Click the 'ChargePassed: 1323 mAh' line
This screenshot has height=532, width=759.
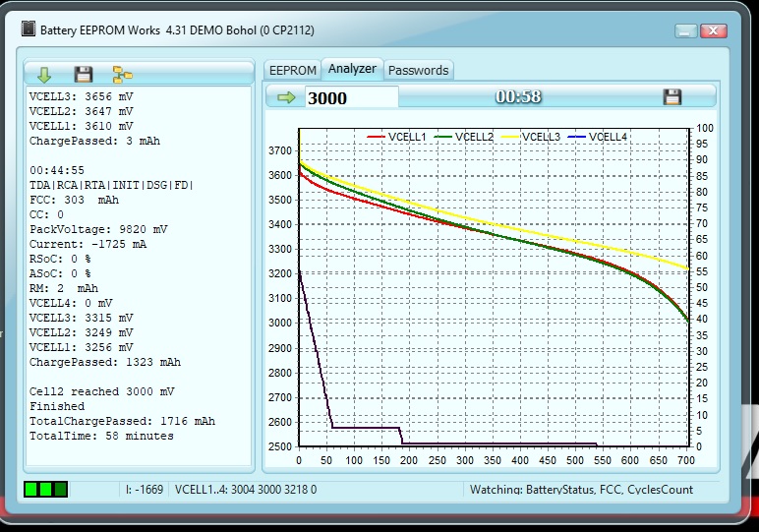click(105, 362)
